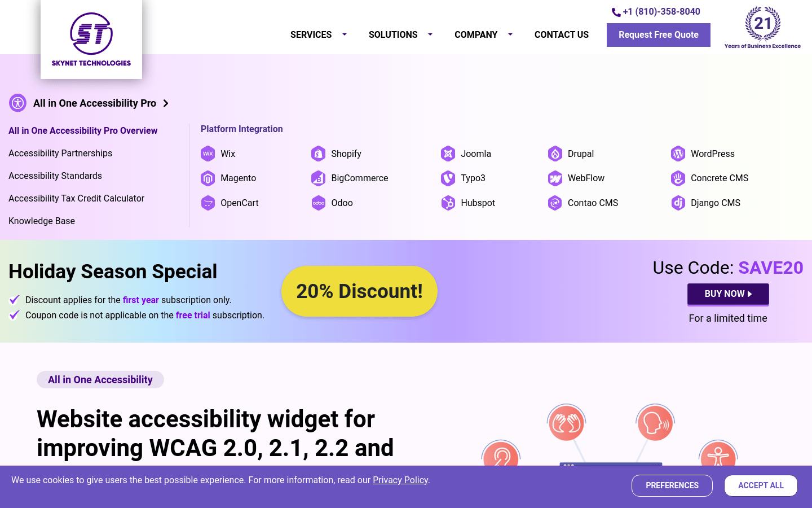Expand the COMPANY menu chevron
Image resolution: width=812 pixels, height=508 pixels.
(x=510, y=34)
